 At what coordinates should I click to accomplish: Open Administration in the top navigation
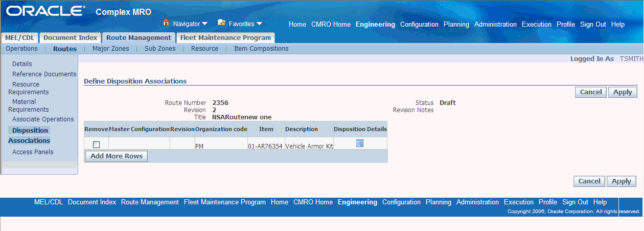495,25
